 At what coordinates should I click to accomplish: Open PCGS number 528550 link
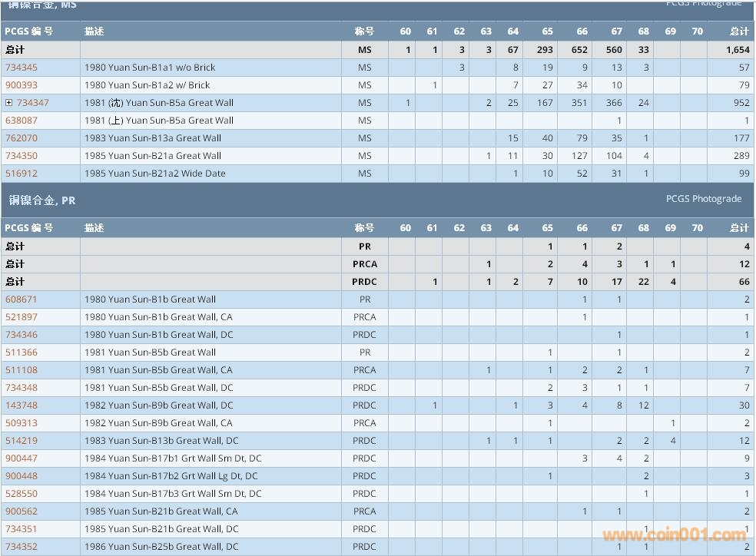21,494
